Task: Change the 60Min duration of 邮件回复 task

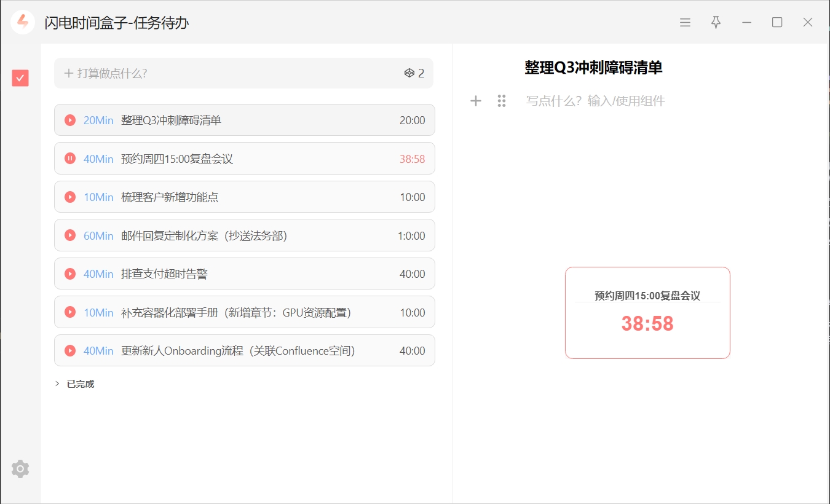Action: pos(98,236)
